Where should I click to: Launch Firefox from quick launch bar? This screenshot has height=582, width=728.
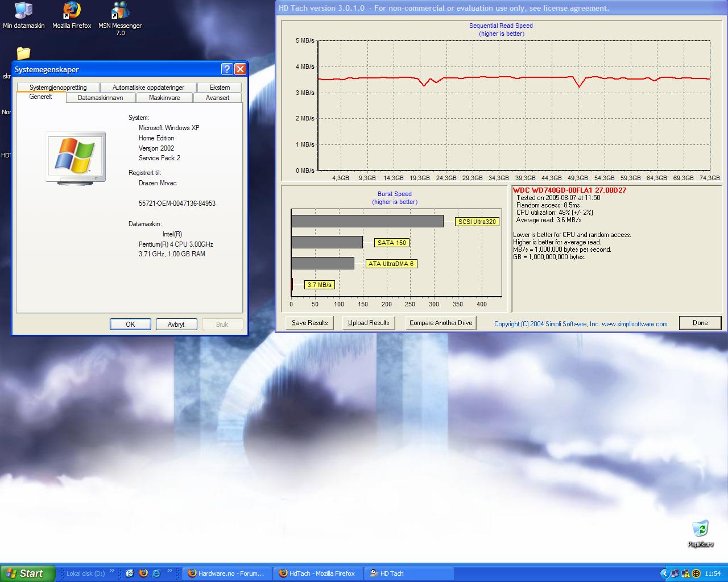click(143, 573)
